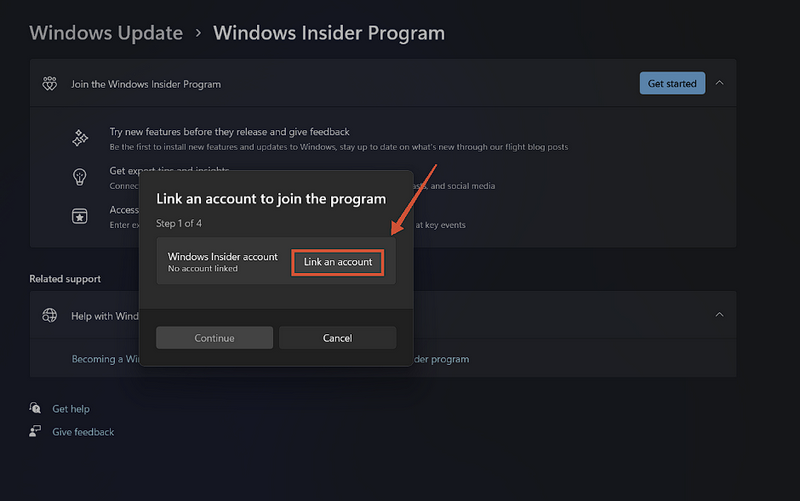Image resolution: width=800 pixels, height=501 pixels.
Task: Cancel the link account dialog
Action: coord(337,338)
